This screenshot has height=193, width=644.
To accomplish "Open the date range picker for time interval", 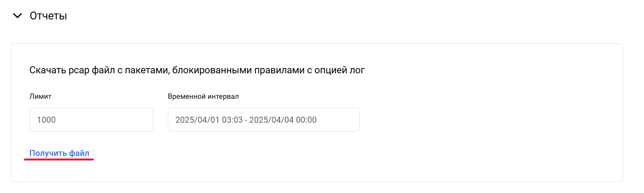I will [264, 120].
